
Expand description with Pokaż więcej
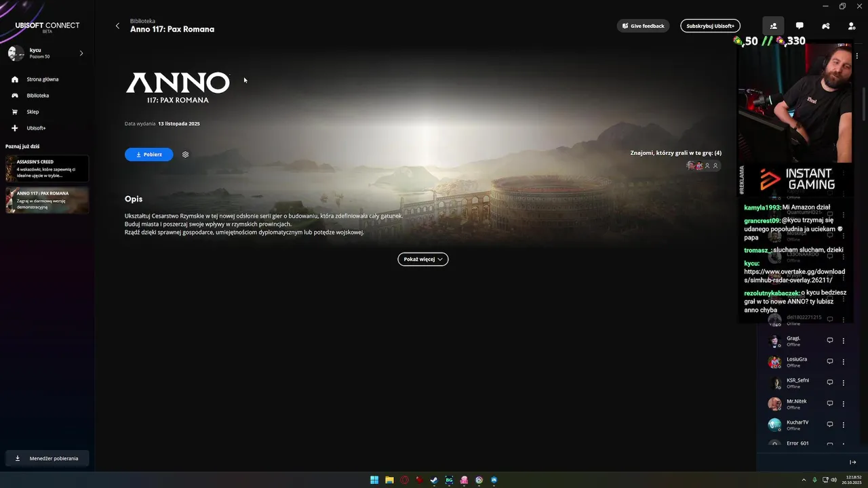point(422,259)
